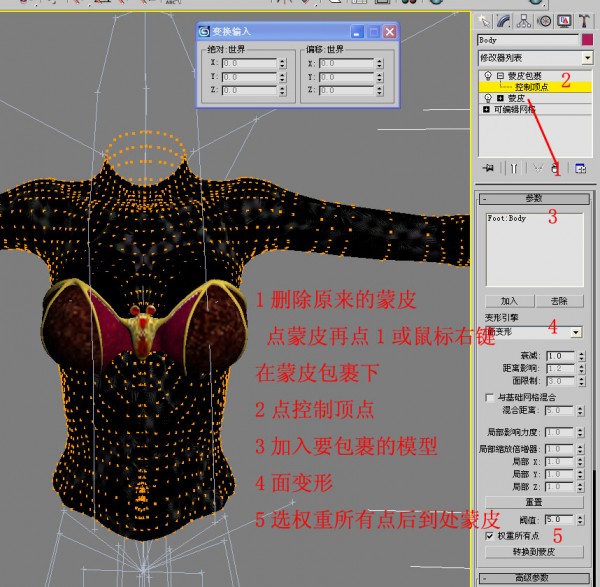Click the 面限制 value field
This screenshot has width=600, height=587.
point(560,381)
